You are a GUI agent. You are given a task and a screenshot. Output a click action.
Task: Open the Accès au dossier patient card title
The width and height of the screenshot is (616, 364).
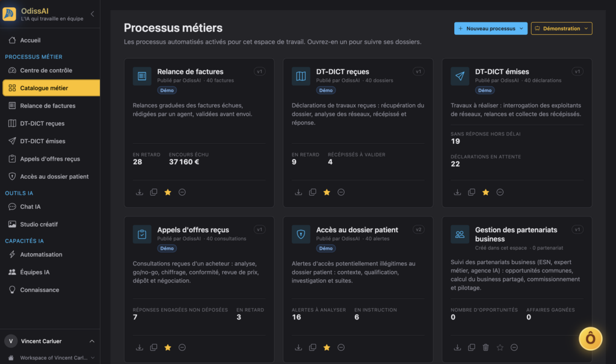point(357,230)
